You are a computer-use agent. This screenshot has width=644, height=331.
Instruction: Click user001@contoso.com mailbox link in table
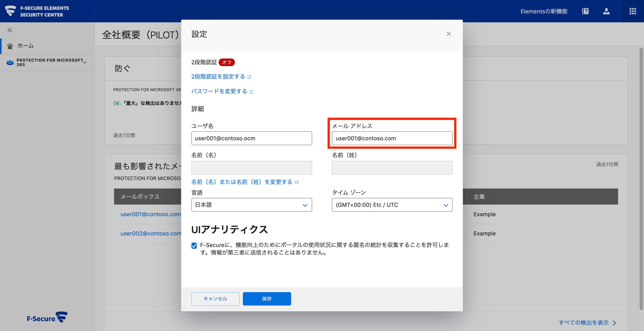[x=150, y=214]
